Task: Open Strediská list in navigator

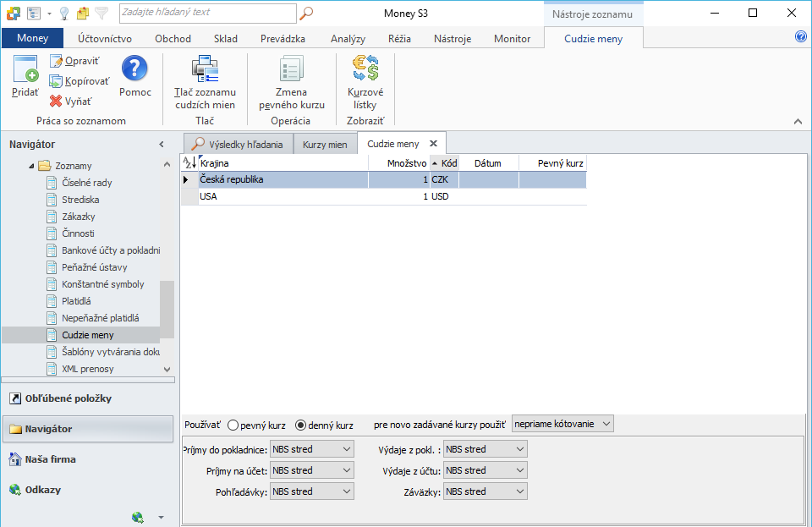Action: (80, 200)
